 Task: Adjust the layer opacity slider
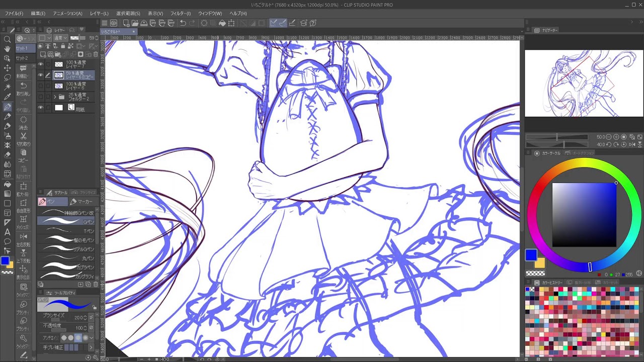[77, 38]
